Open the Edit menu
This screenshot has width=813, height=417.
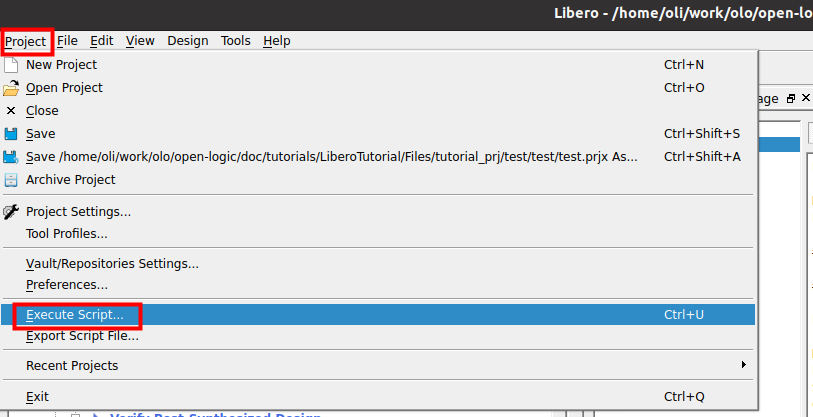(102, 41)
